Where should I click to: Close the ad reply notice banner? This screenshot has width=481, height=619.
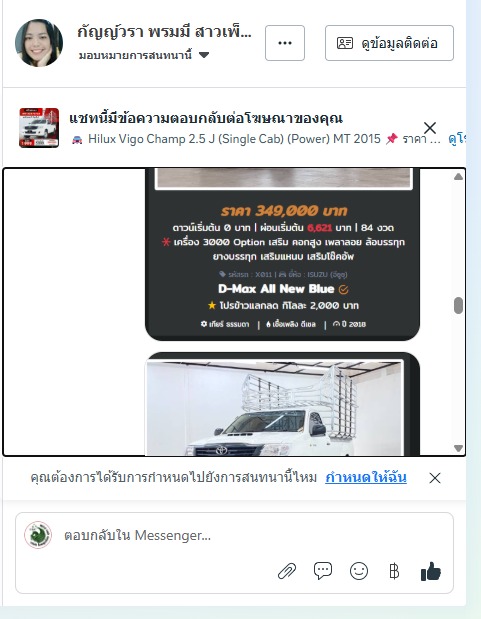click(430, 128)
